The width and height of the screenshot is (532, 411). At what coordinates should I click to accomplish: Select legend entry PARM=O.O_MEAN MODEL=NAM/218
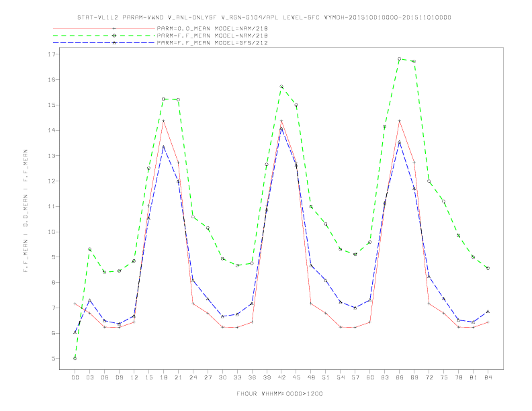[212, 28]
